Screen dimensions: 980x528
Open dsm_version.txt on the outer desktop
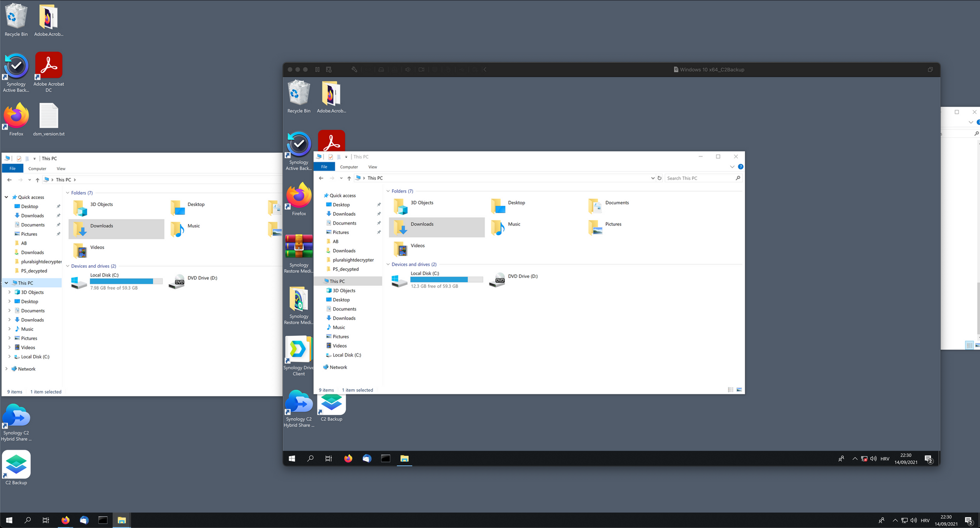point(49,120)
